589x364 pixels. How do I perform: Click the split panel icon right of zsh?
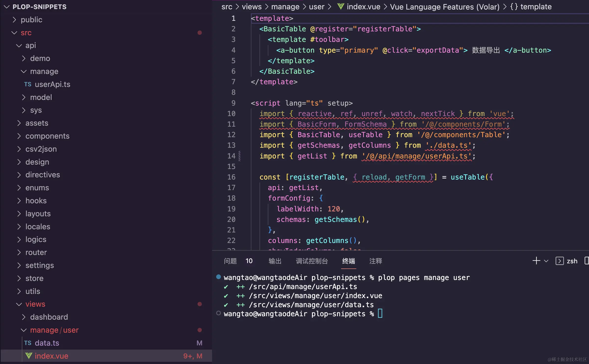pos(587,261)
